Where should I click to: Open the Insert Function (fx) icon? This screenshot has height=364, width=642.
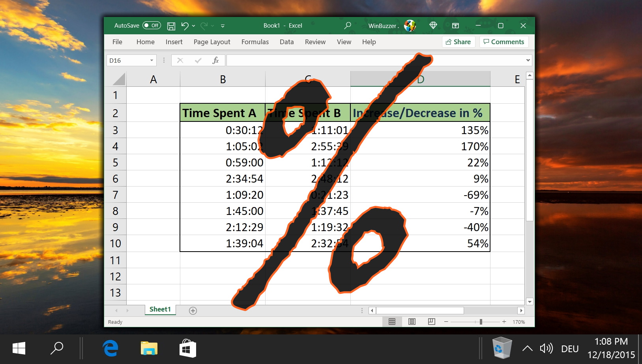215,60
